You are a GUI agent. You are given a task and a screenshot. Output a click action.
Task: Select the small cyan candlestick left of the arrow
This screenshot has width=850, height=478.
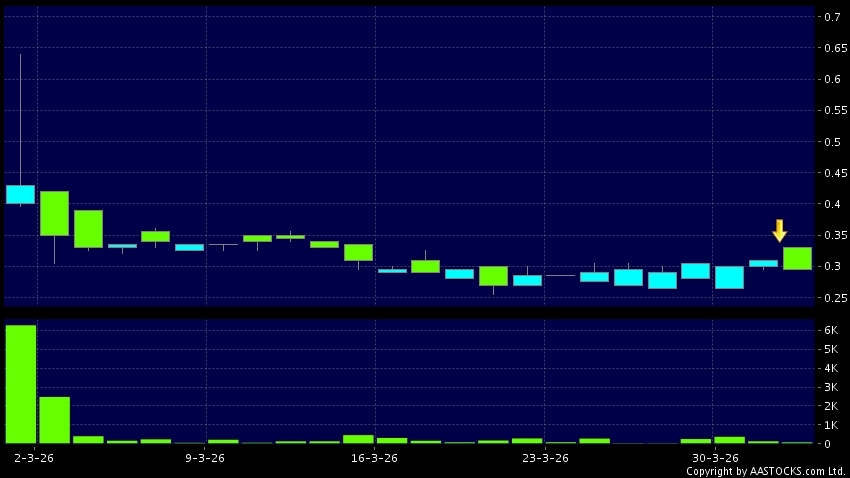[763, 264]
